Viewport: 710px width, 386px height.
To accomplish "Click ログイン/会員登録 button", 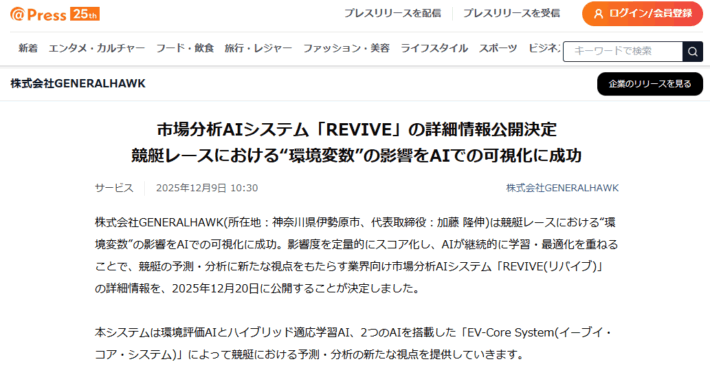I will 643,14.
